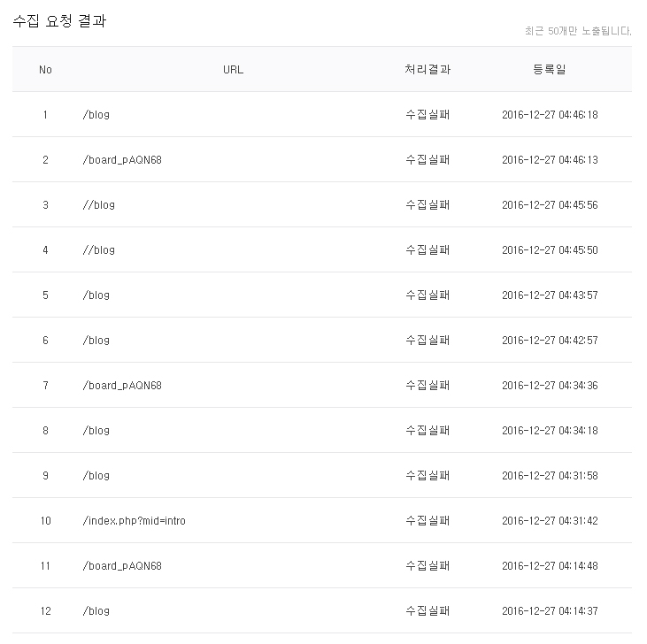Click date 2016-12-27 04:31:42 cell
Image resolution: width=647 pixels, height=644 pixels.
550,521
